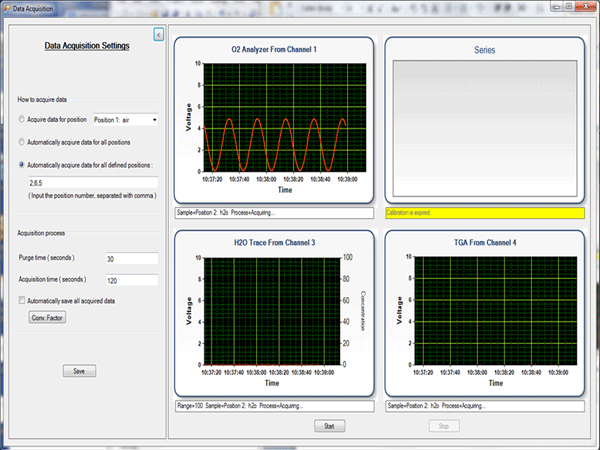Open the Conv. Factor button
Image resolution: width=600 pixels, height=450 pixels.
pyautogui.click(x=47, y=318)
